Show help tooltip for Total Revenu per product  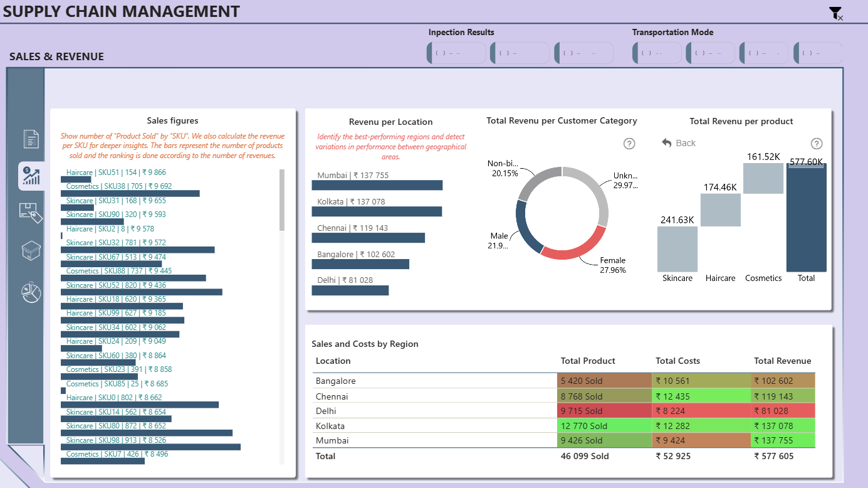[x=817, y=143]
